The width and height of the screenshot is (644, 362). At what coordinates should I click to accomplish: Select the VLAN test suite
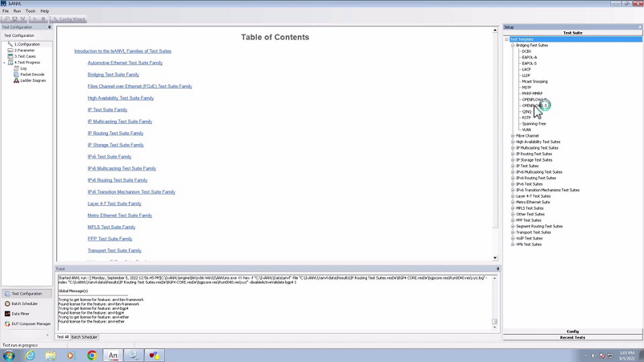(526, 130)
